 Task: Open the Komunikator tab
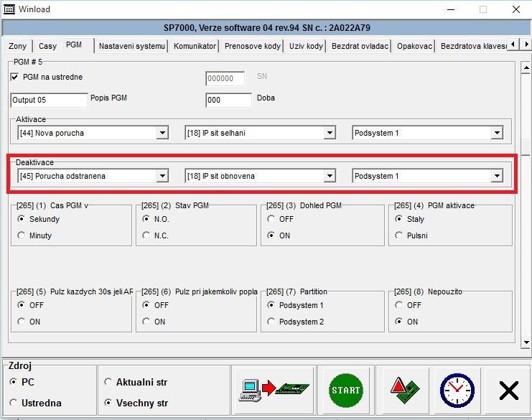pyautogui.click(x=195, y=46)
